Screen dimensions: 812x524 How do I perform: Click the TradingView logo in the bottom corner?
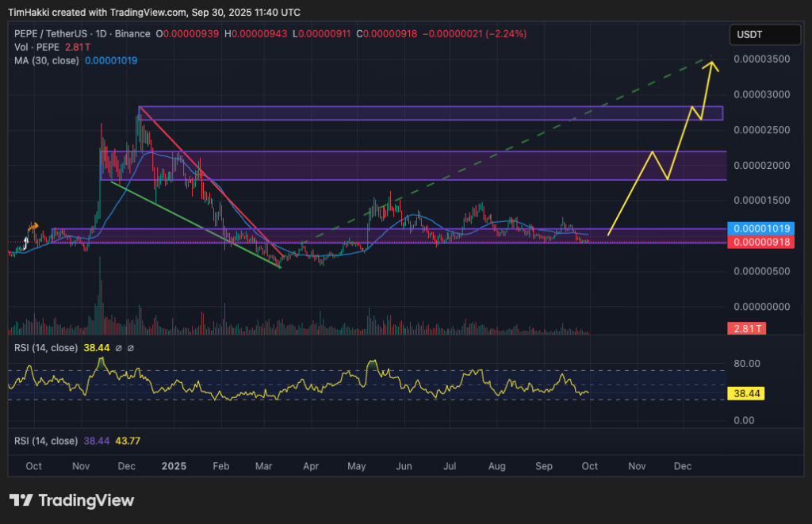[x=71, y=500]
